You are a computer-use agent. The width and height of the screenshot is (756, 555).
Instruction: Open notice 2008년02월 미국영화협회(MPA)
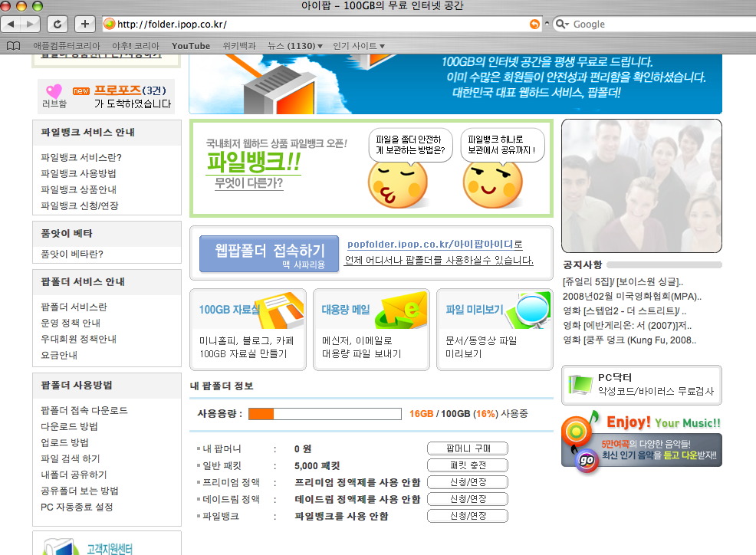[x=632, y=297]
